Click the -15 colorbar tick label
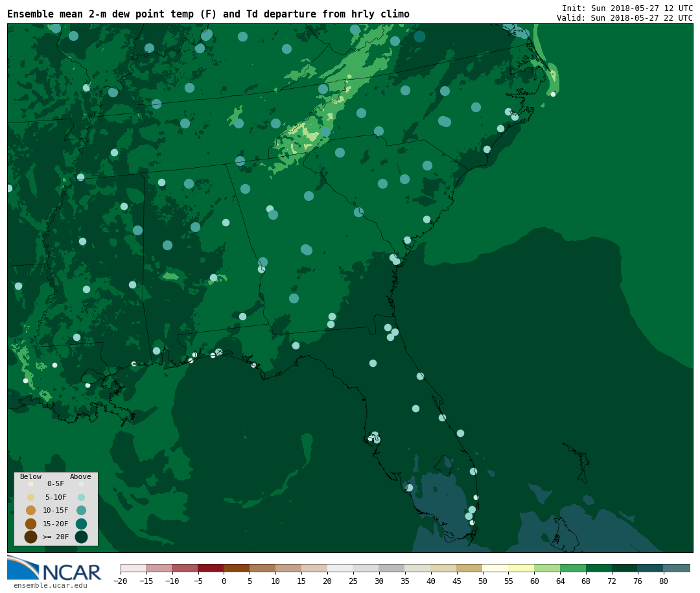 [x=146, y=581]
